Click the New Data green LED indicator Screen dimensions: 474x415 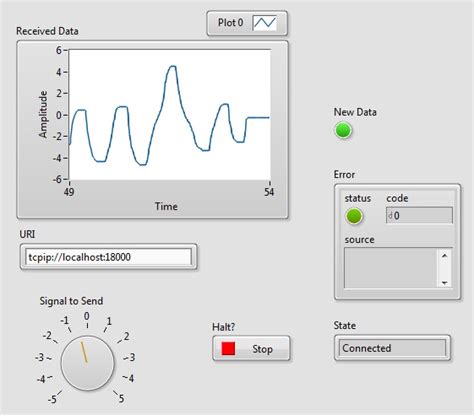point(343,130)
